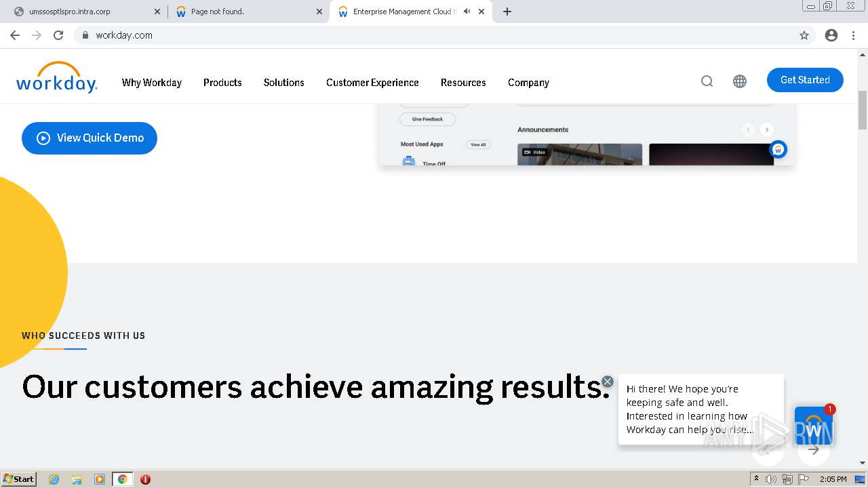868x488 pixels.
Task: Open the dark announcement thumbnail
Action: point(711,155)
